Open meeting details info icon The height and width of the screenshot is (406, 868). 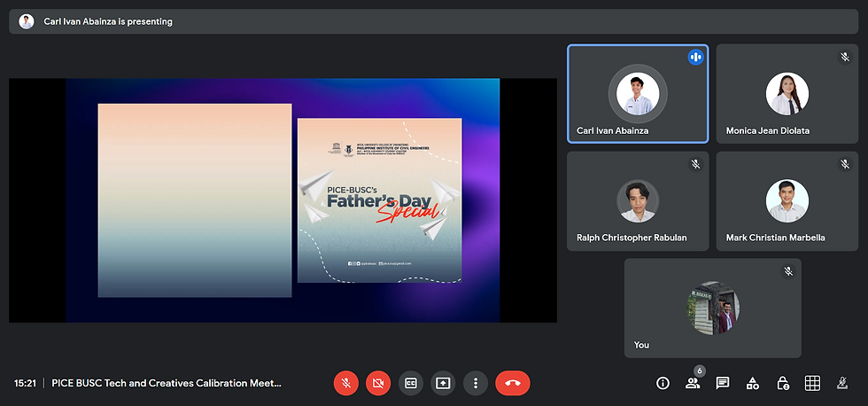pyautogui.click(x=663, y=383)
